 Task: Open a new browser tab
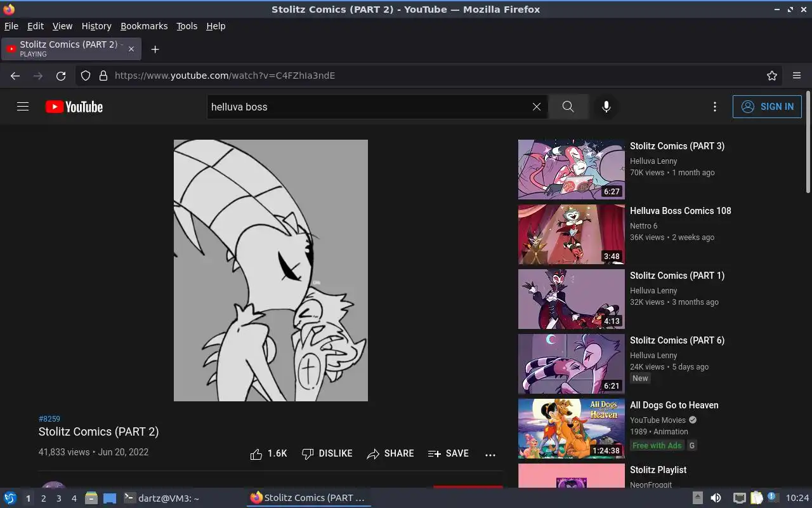(155, 49)
